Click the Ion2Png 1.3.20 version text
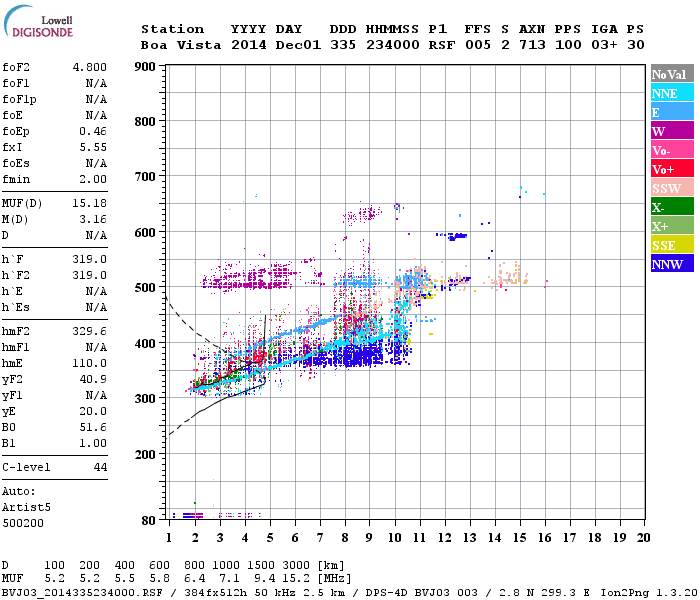Viewport: 700px width, 600px height. [649, 593]
